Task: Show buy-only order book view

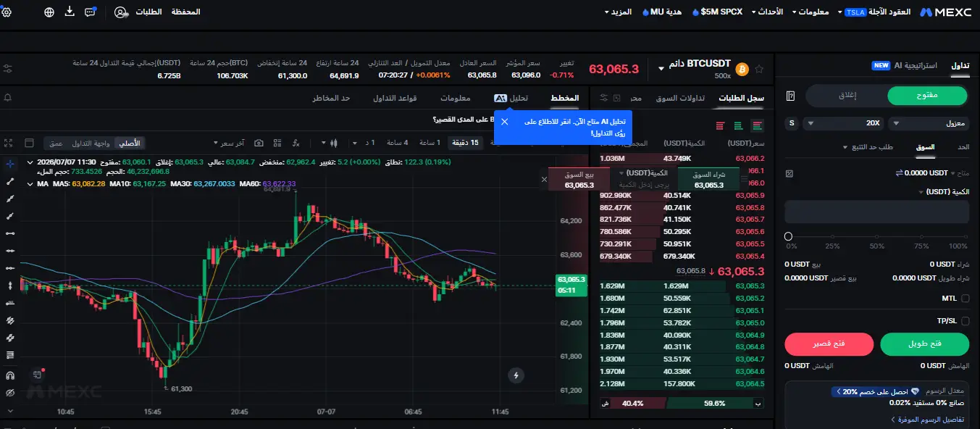Action: point(738,125)
